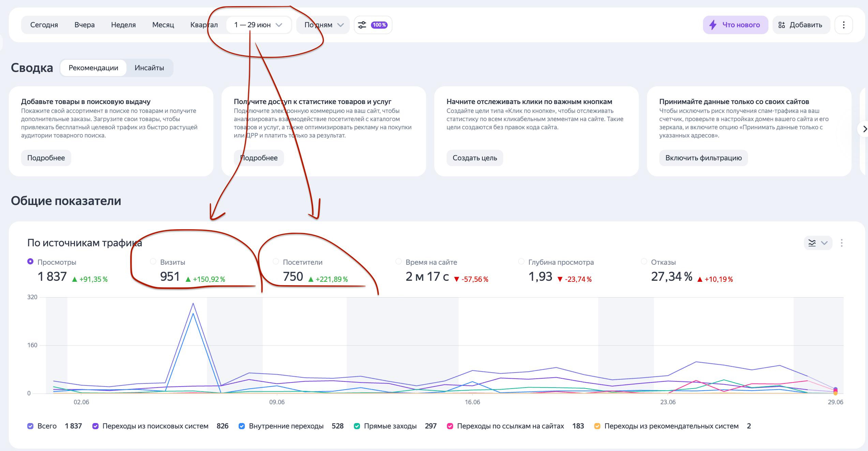The width and height of the screenshot is (868, 451).
Task: Click the 'Включить фильтрацию' button
Action: click(x=703, y=158)
